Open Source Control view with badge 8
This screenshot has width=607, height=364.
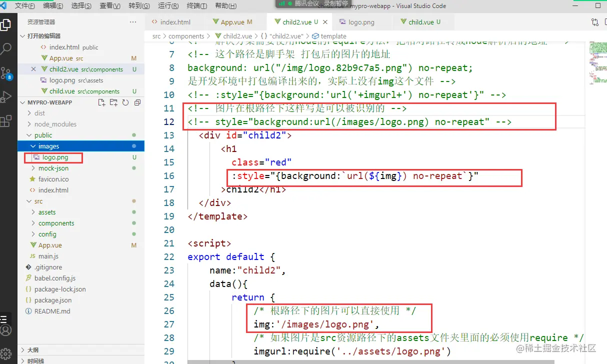[x=6, y=73]
